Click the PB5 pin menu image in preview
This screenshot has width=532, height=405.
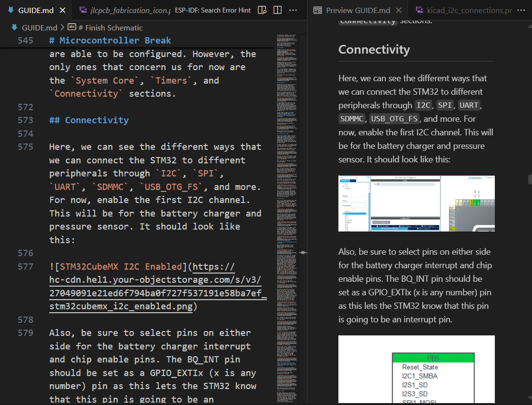[x=416, y=369]
